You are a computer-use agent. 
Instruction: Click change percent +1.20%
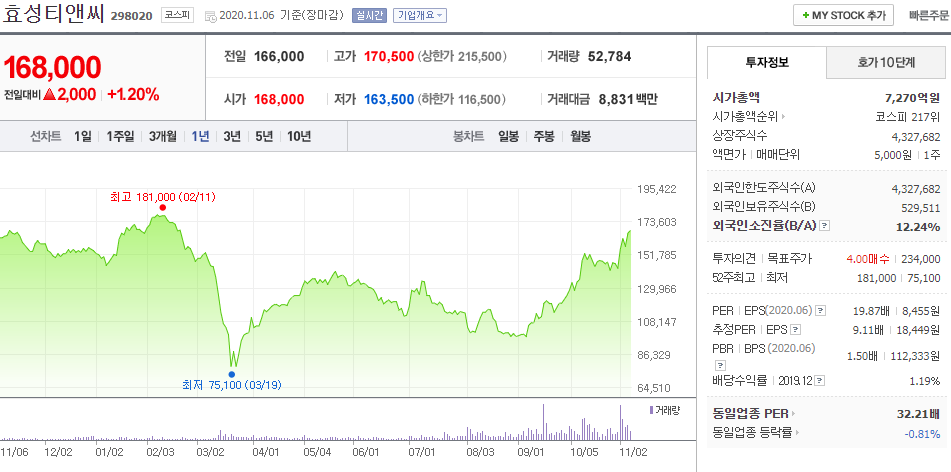(133, 94)
